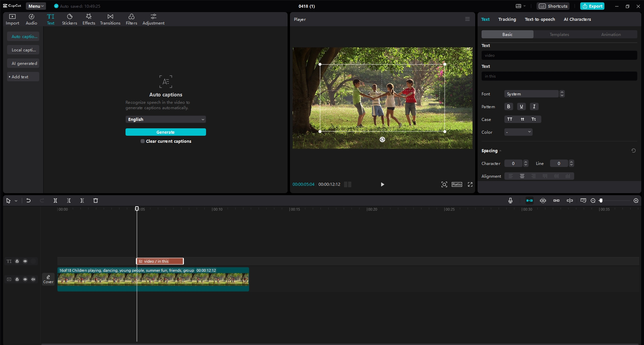
Task: Open the Stickers panel
Action: (69, 19)
